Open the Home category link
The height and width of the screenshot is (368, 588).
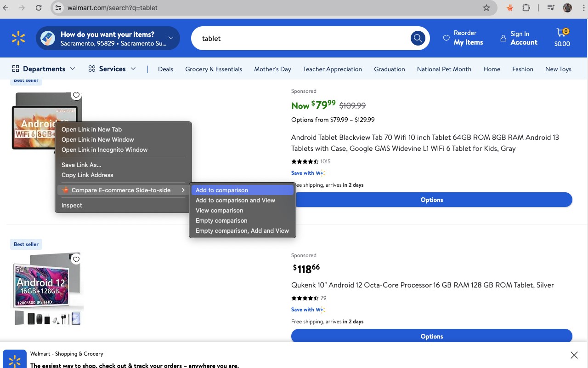pos(492,69)
